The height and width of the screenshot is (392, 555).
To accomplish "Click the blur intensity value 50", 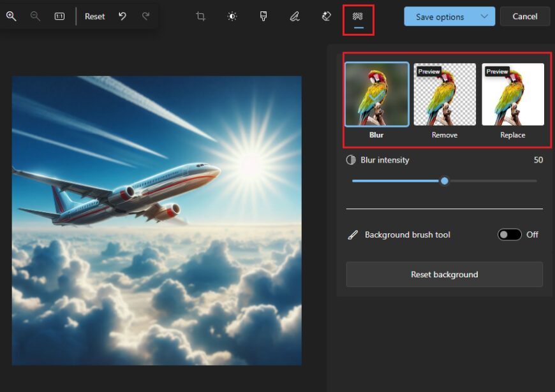I will point(538,160).
